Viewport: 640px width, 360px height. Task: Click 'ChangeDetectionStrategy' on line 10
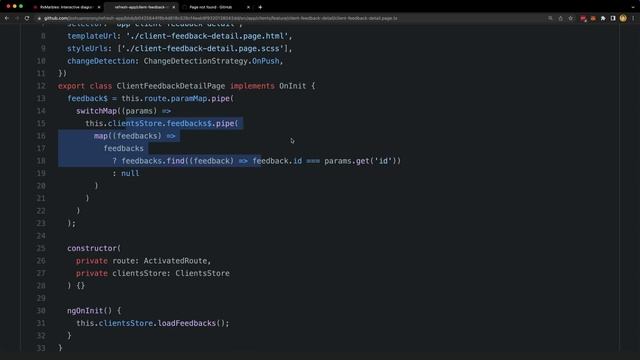point(196,61)
